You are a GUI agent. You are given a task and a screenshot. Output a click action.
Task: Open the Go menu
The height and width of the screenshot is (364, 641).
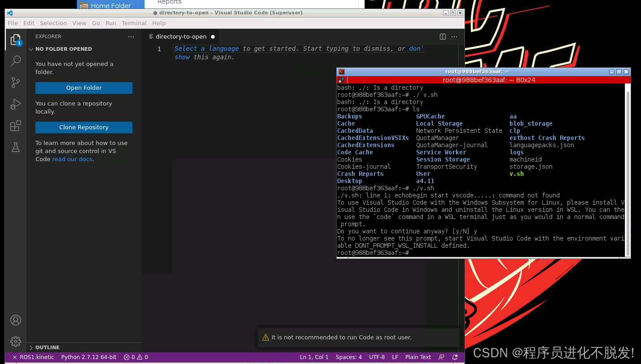pos(96,23)
